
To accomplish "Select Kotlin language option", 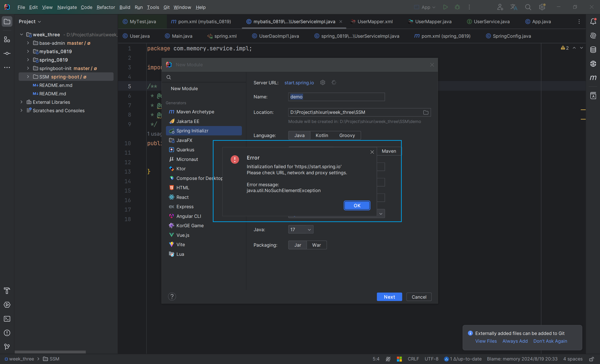I will tap(322, 135).
